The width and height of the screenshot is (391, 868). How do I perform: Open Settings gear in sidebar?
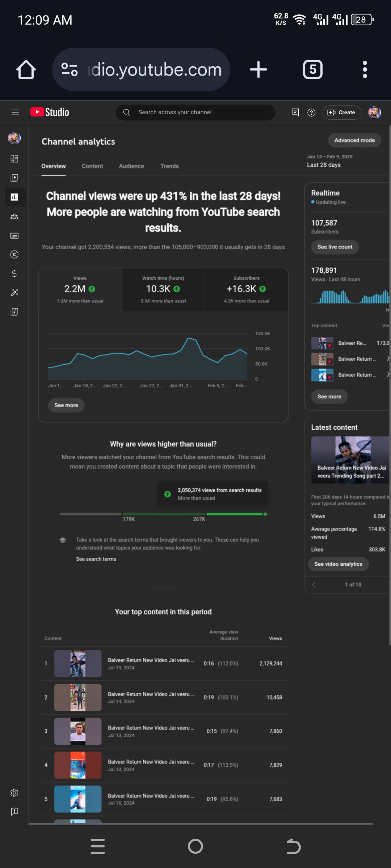tap(14, 793)
